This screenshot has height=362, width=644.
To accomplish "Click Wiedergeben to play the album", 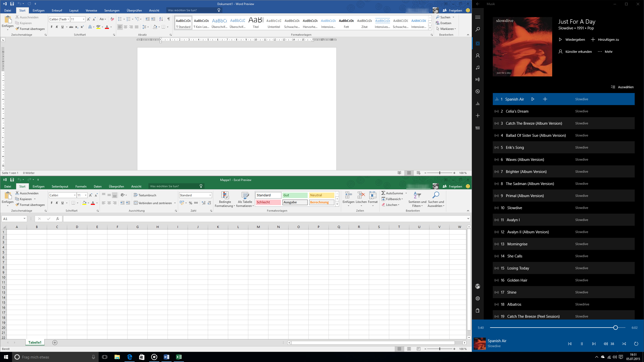I will tap(572, 39).
